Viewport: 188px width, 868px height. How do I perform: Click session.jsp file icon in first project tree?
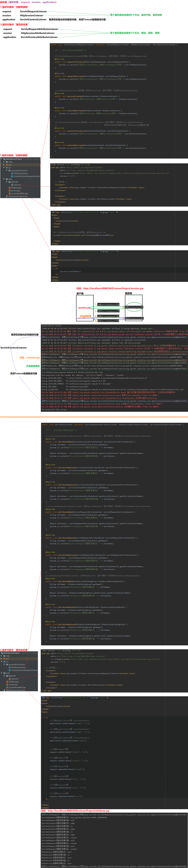click(9, 191)
